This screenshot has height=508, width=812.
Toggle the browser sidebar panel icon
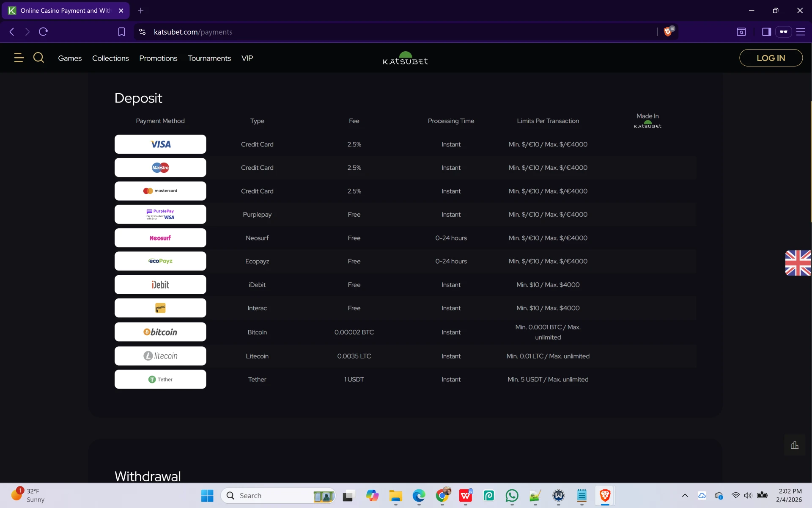pos(766,32)
